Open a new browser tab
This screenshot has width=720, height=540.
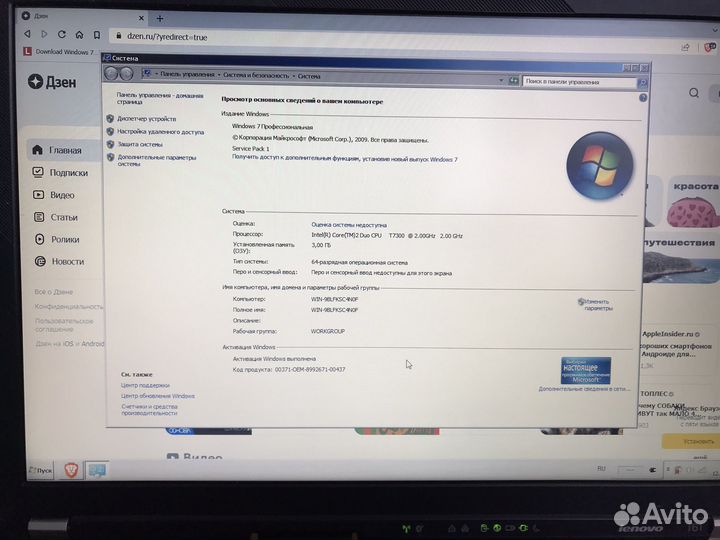pyautogui.click(x=160, y=18)
